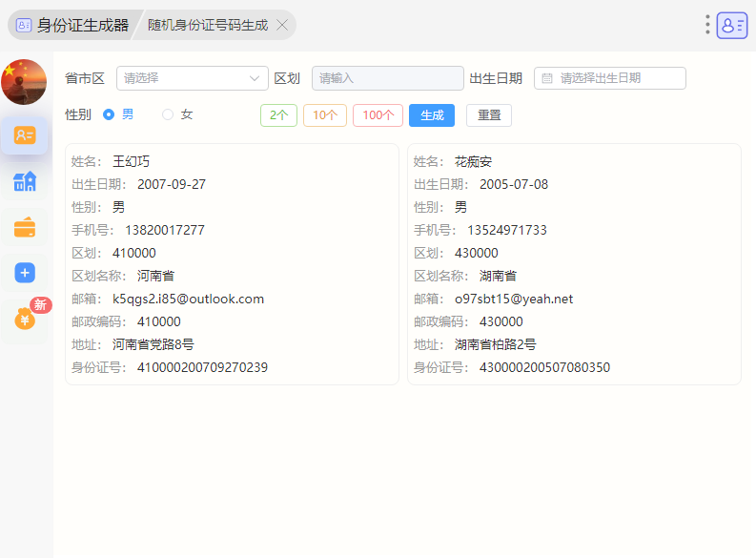Viewport: 756px width, 558px height.
Task: Click the 10个 button
Action: point(325,115)
